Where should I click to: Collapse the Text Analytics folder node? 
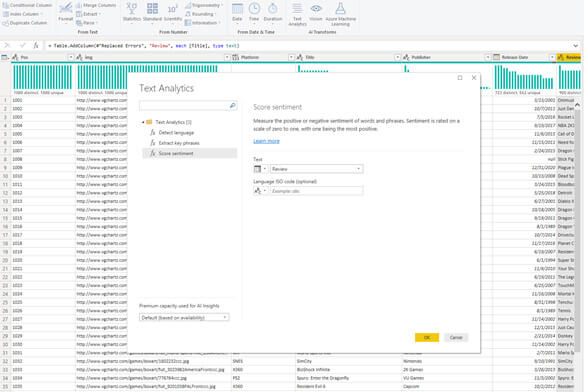143,122
